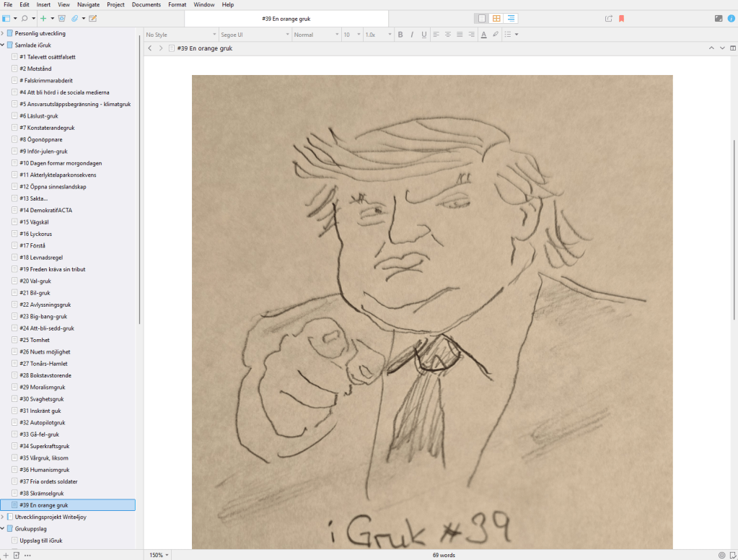Select '#20 Val-gruk' in the binder
The width and height of the screenshot is (738, 560).
coord(35,281)
